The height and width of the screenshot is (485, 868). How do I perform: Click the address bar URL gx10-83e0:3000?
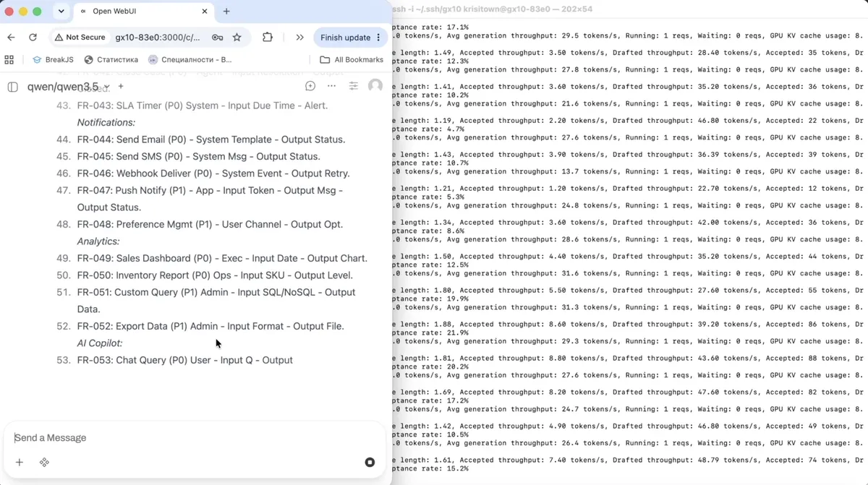click(x=158, y=38)
